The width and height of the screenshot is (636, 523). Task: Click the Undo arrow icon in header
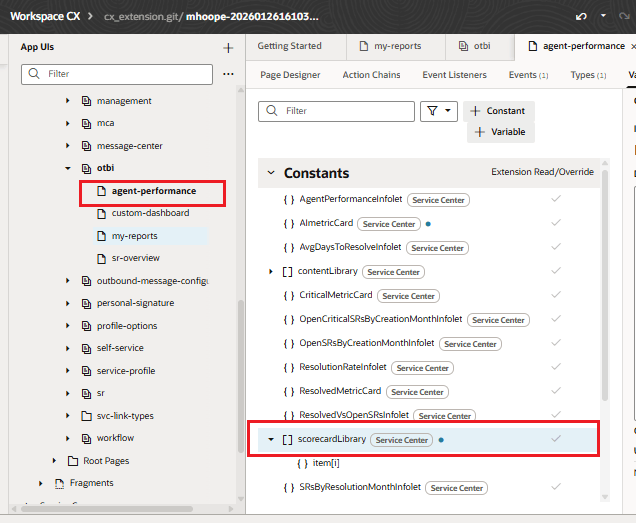click(581, 16)
